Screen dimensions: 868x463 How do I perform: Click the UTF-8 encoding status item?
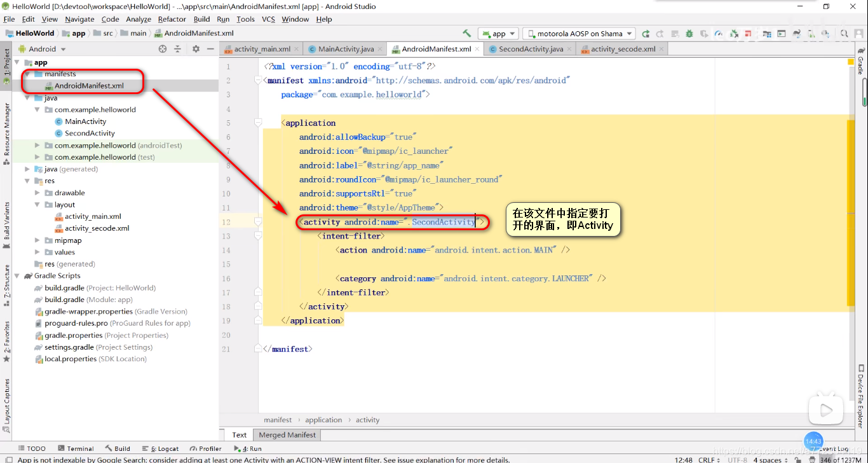click(x=737, y=459)
